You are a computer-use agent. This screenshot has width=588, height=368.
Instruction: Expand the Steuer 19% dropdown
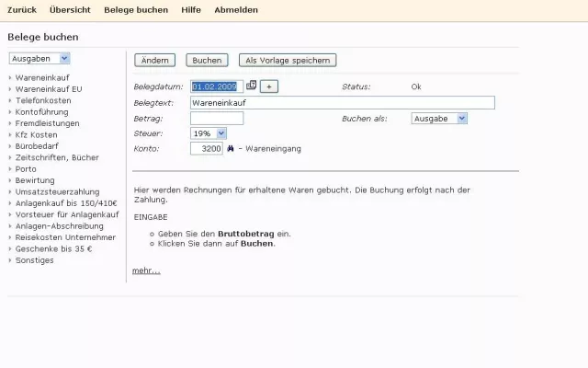[208, 133]
